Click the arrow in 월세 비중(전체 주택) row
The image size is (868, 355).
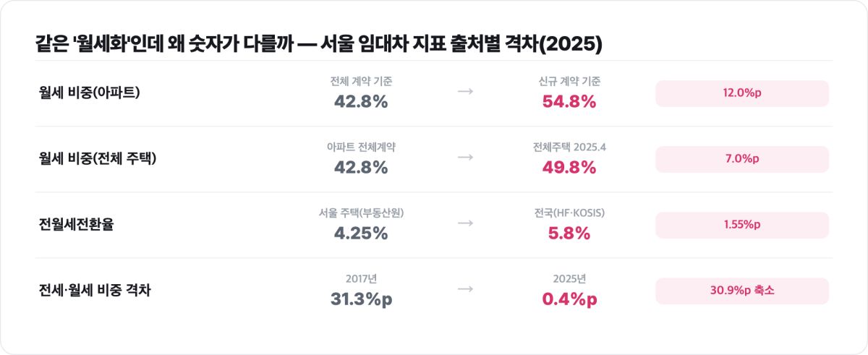coord(466,157)
